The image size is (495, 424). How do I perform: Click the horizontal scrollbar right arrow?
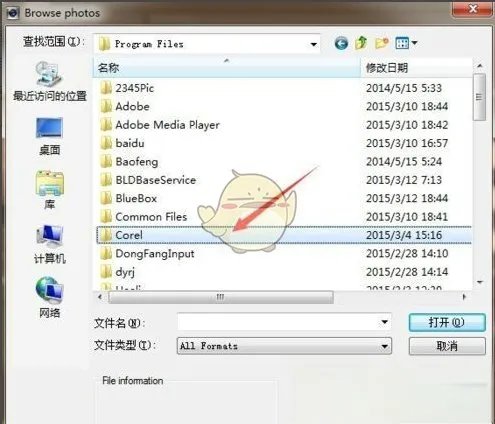pos(464,296)
